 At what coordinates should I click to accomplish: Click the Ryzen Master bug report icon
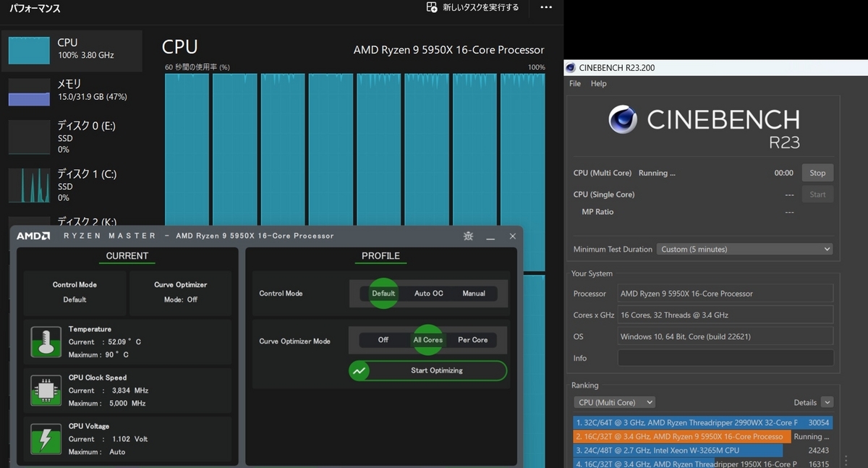[469, 236]
